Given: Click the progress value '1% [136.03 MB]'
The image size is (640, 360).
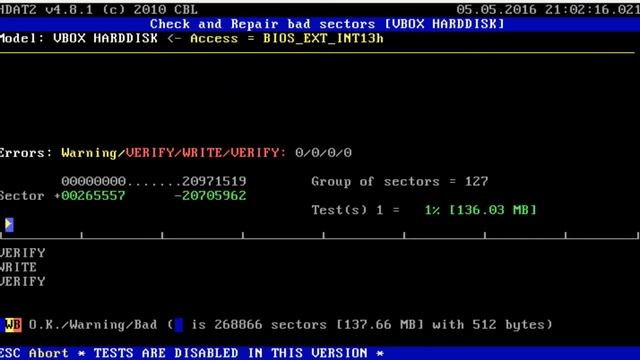Looking at the screenshot, I should point(480,210).
